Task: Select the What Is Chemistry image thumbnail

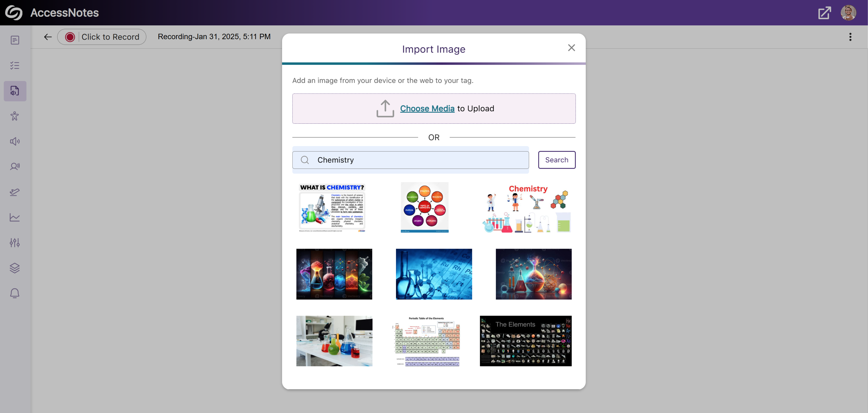Action: tap(332, 208)
